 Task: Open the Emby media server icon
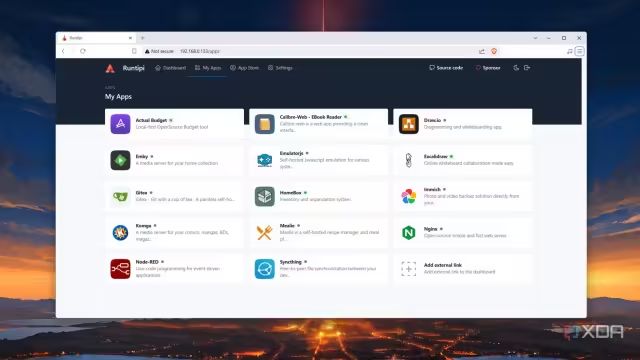(120, 160)
